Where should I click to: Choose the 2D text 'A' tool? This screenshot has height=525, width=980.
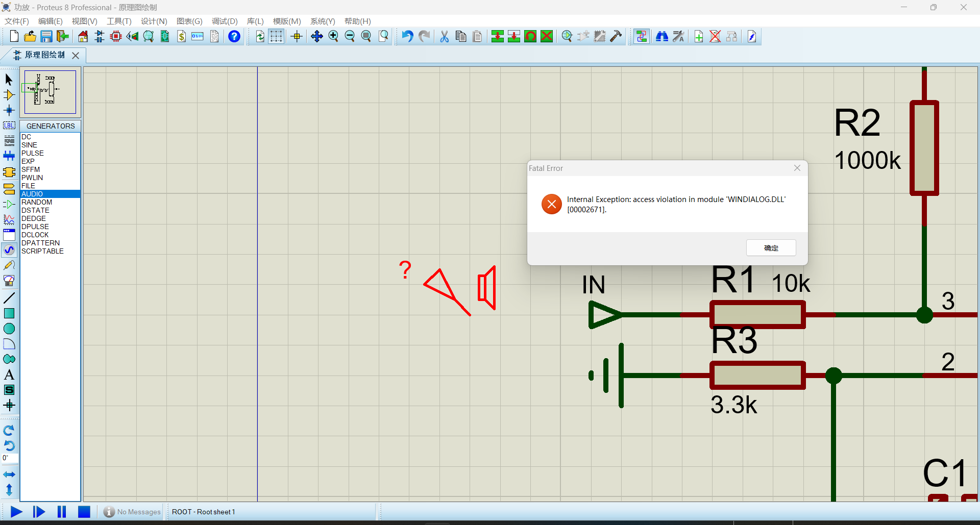tap(9, 375)
